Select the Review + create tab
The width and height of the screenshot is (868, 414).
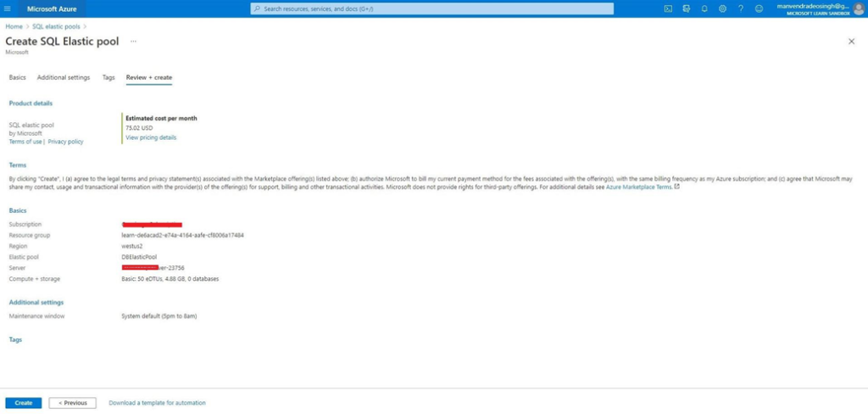tap(149, 77)
